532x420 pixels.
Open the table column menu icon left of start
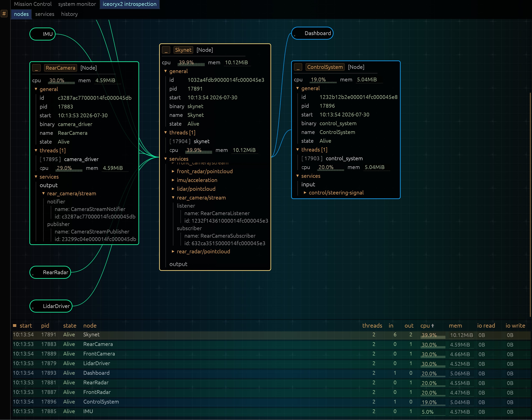[15, 325]
